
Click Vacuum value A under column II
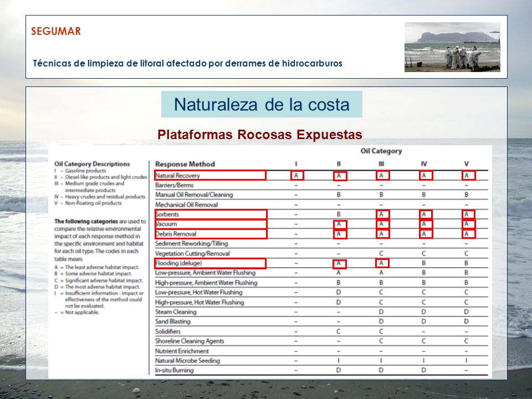340,224
